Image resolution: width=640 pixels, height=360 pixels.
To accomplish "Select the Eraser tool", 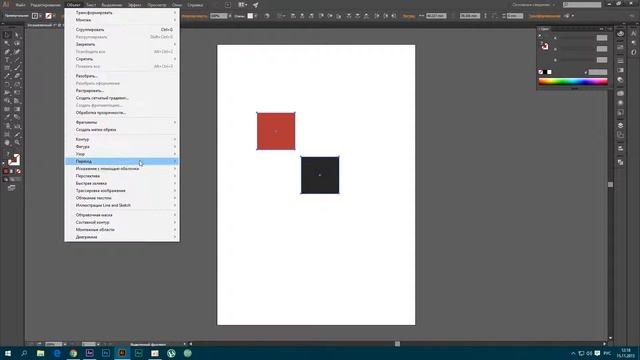I will click(17, 76).
